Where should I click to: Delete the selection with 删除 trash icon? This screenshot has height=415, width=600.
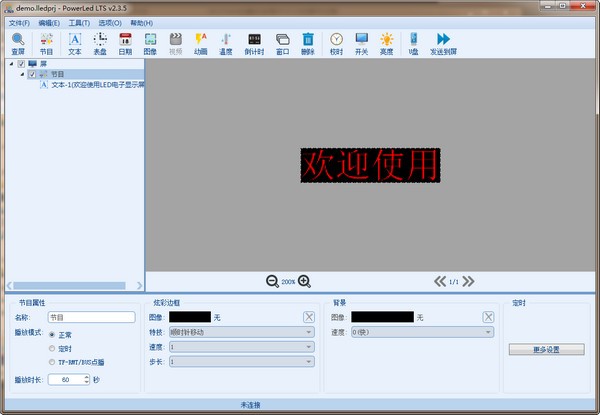(308, 42)
